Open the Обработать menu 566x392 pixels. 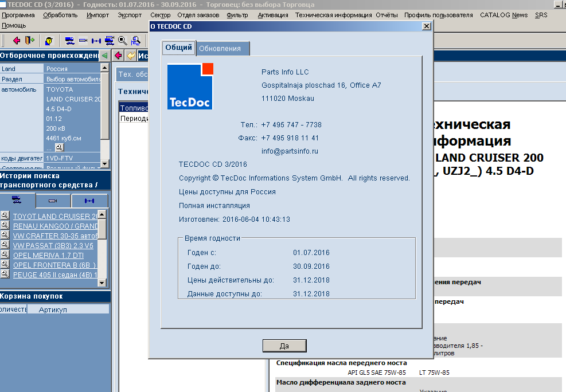coord(60,15)
